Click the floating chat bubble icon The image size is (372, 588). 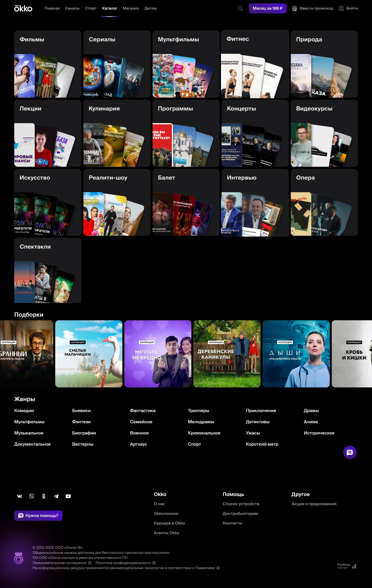[x=349, y=452]
